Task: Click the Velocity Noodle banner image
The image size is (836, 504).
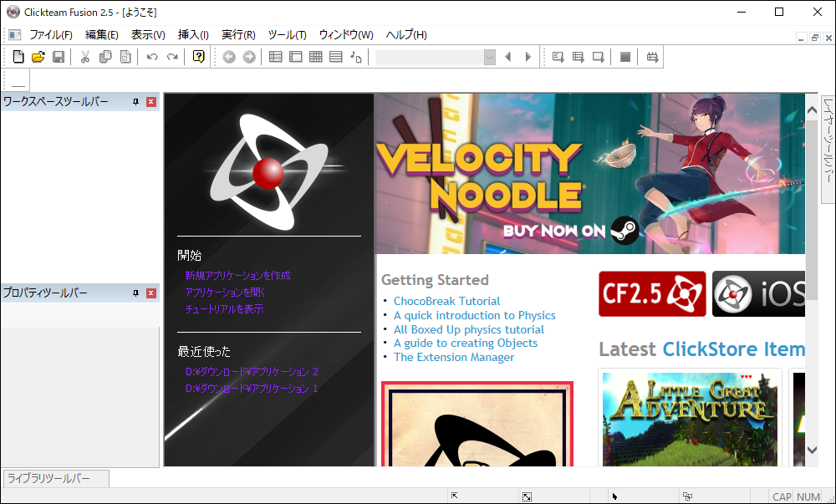Action: [x=589, y=174]
